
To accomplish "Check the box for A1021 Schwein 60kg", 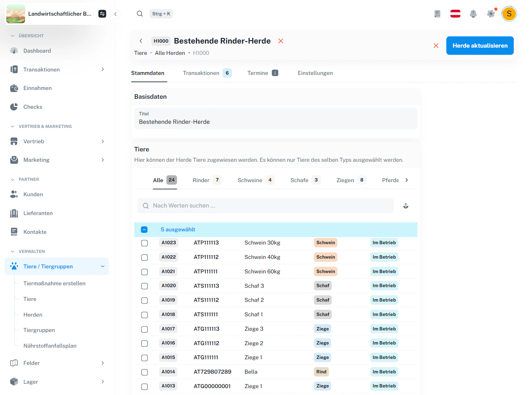I will click(144, 272).
